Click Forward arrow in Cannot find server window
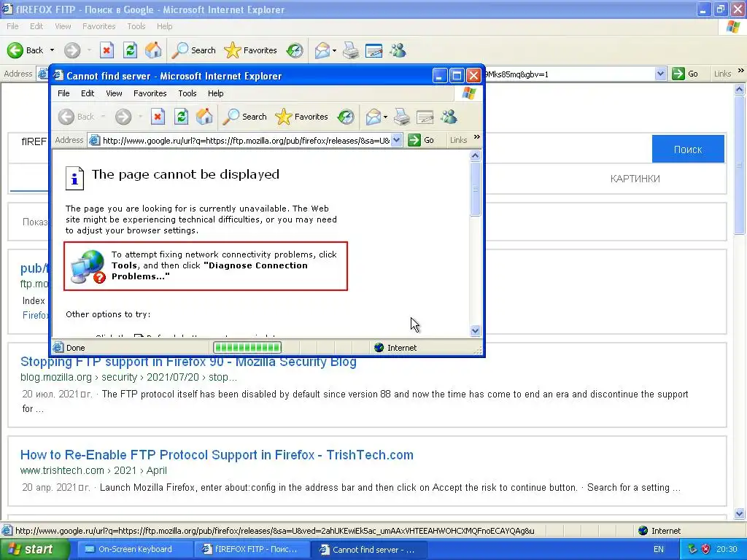Viewport: 747px width, 560px height. coord(123,117)
